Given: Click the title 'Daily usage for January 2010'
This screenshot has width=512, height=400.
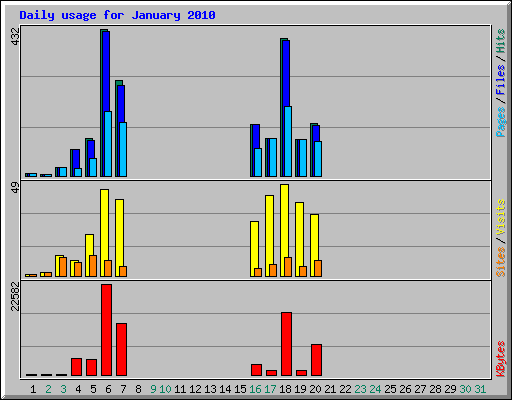Looking at the screenshot, I should coord(117,15).
